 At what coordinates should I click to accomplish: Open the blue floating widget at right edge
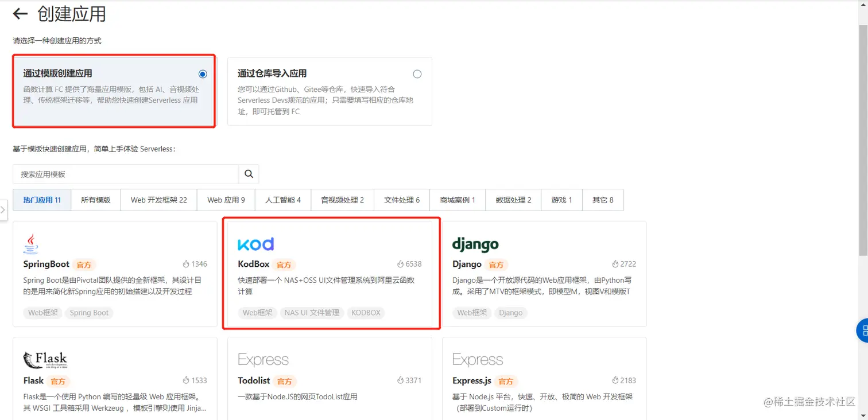click(862, 330)
